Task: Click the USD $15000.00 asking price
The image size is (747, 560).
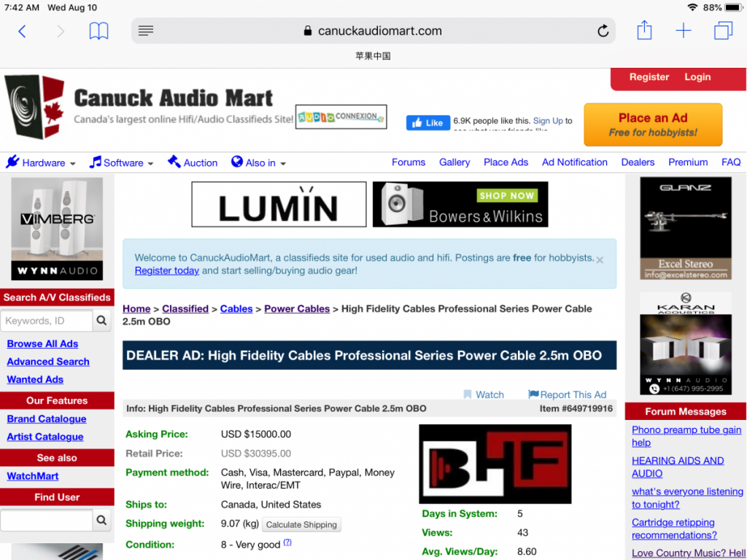Action: click(x=256, y=435)
